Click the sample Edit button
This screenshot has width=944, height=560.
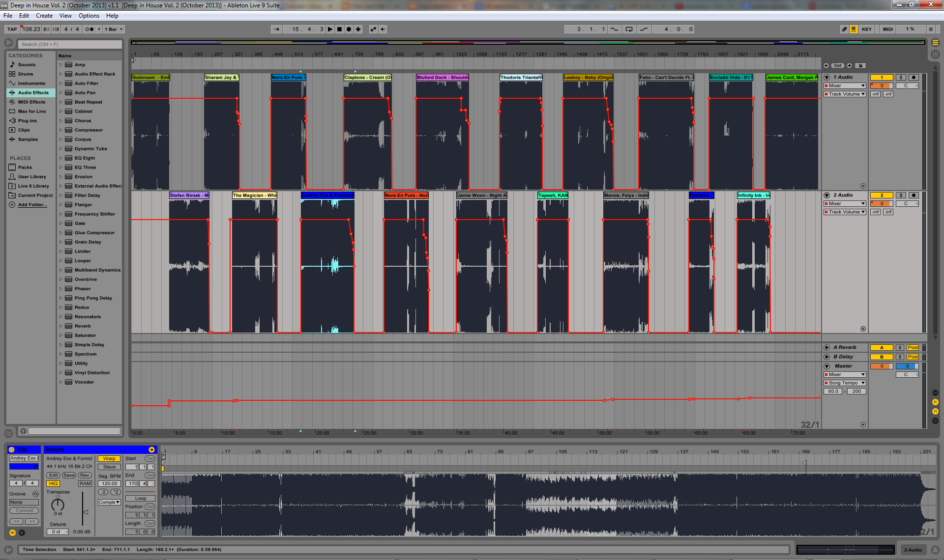tap(53, 476)
